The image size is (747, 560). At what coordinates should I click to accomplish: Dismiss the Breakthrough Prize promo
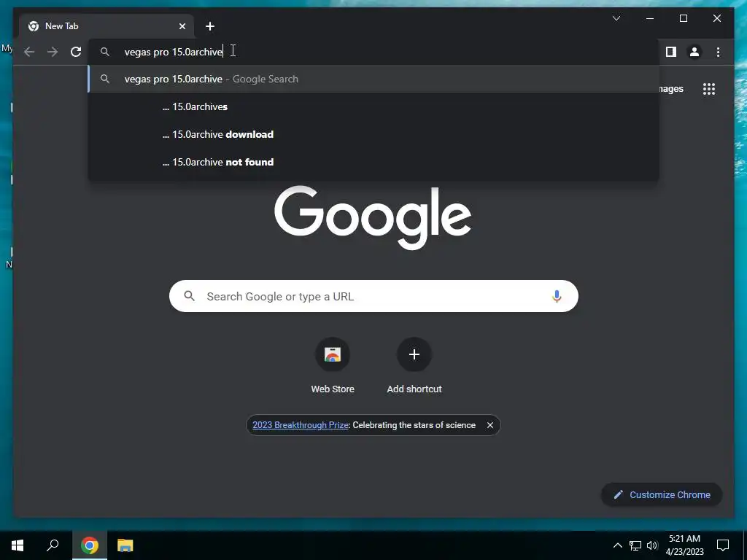pos(489,425)
